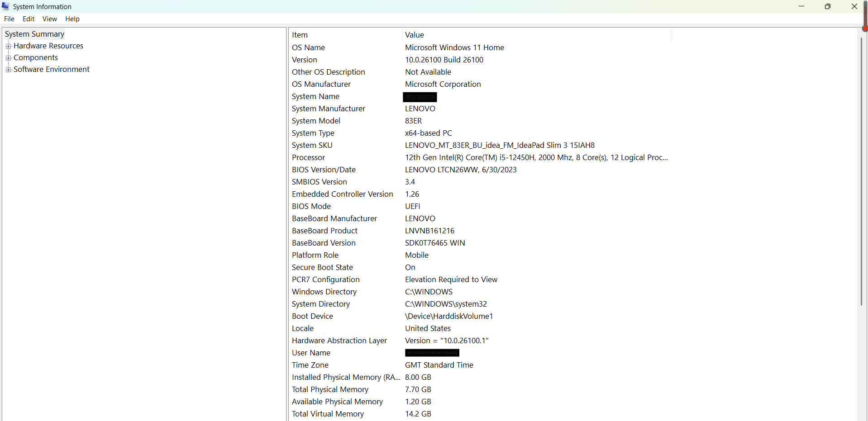Click the value Microsoft Windows 11 Home

pyautogui.click(x=454, y=47)
